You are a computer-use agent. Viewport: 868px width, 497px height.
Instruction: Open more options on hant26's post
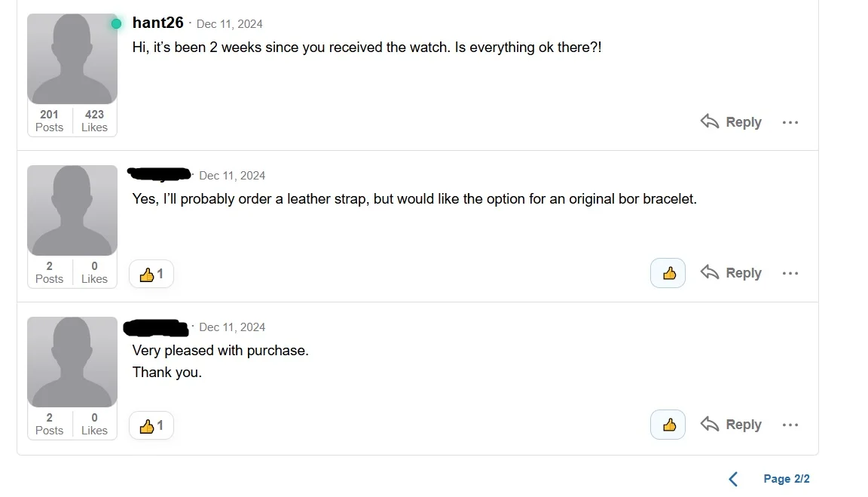(790, 122)
